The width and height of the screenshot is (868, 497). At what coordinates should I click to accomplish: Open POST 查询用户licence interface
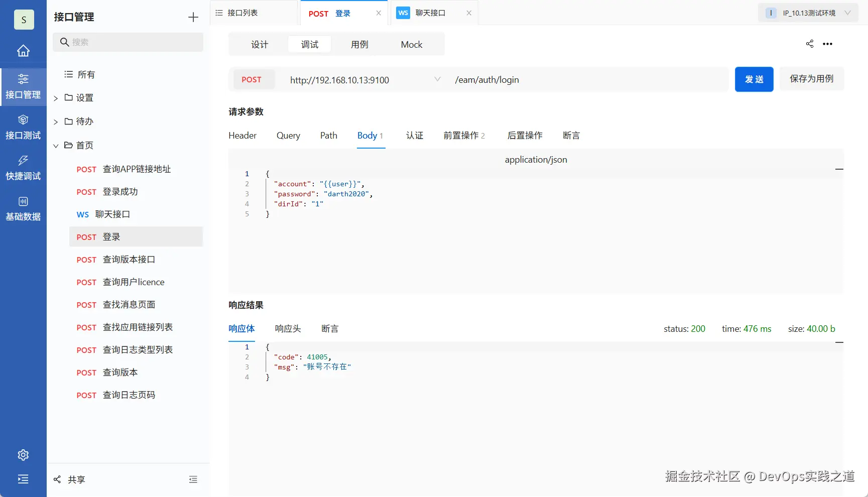tap(136, 282)
